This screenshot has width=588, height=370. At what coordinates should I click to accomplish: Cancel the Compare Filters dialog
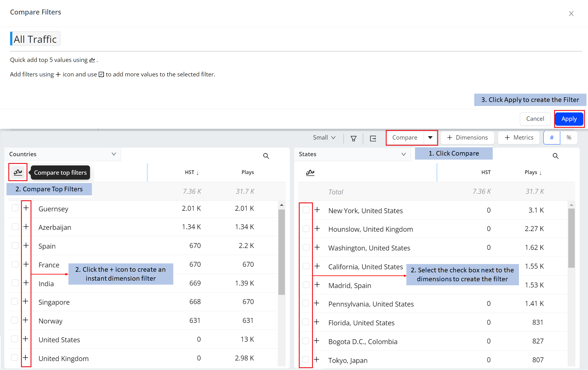pyautogui.click(x=535, y=119)
